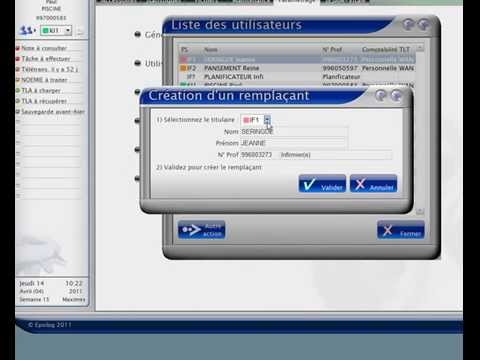Click first help icon in Liste des utilisateurs title
Viewport: 480px width, 360px height.
[408, 24]
